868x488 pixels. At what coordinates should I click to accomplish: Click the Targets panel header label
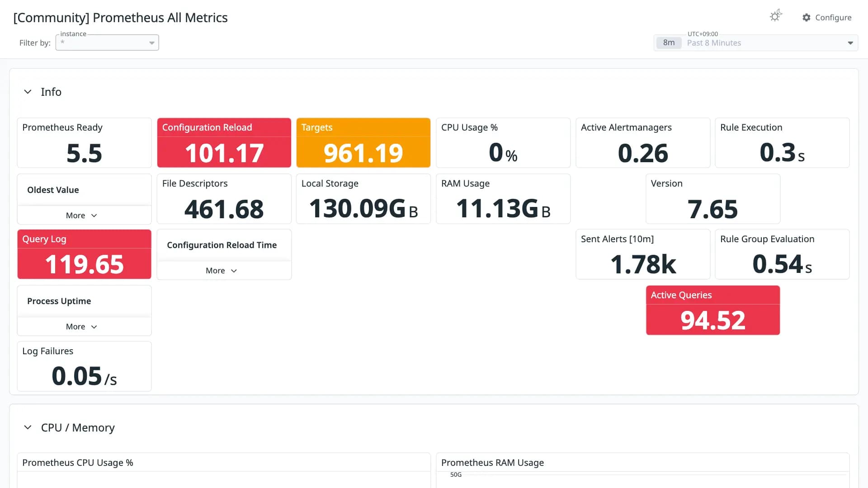[x=316, y=128]
